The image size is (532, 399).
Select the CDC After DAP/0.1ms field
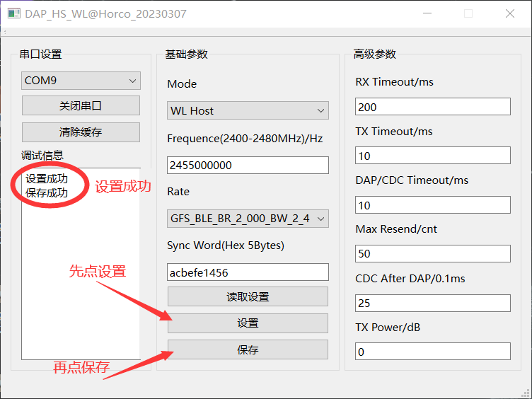click(x=432, y=303)
